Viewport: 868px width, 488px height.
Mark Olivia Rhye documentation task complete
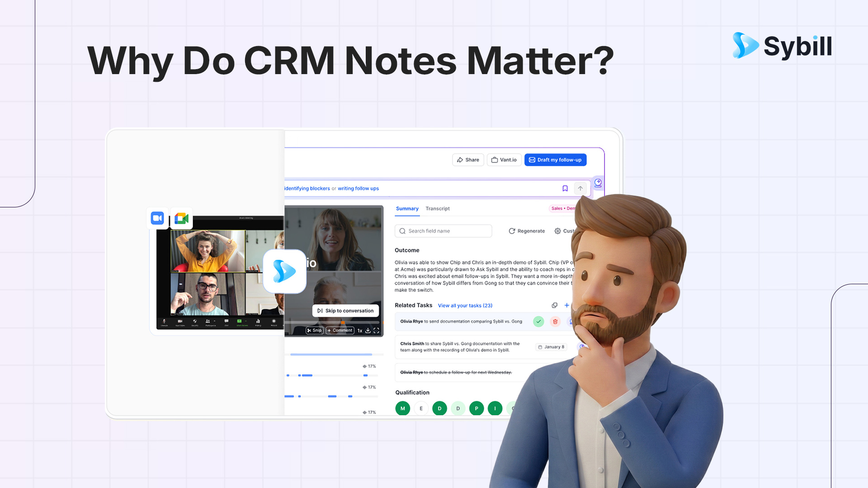coord(538,322)
